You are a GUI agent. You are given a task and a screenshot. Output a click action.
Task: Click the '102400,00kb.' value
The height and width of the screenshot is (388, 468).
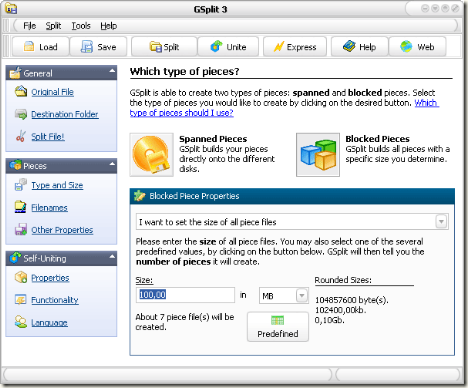pyautogui.click(x=340, y=310)
